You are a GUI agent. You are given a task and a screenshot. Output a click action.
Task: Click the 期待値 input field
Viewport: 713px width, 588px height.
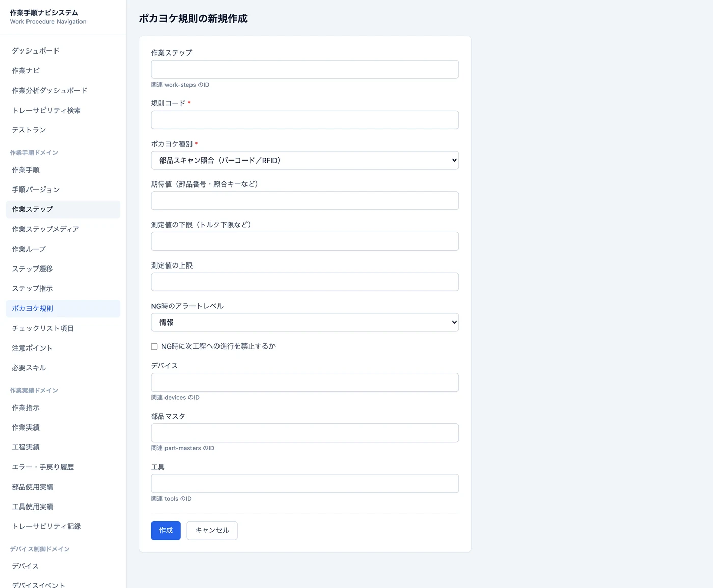pos(305,201)
